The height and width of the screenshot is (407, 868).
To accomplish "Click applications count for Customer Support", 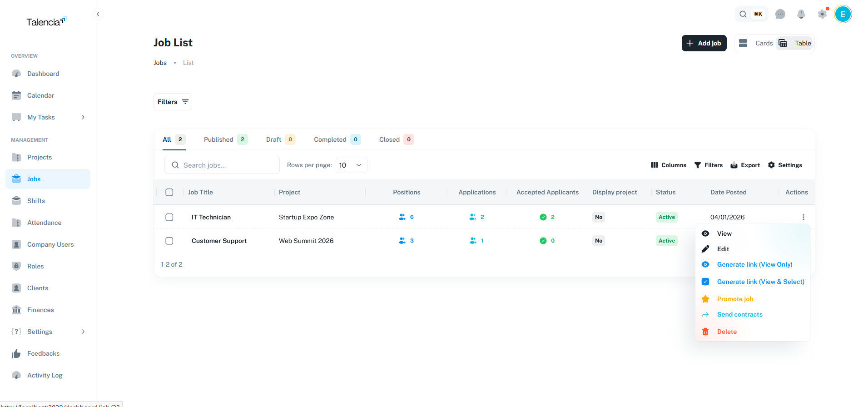I will pos(477,241).
